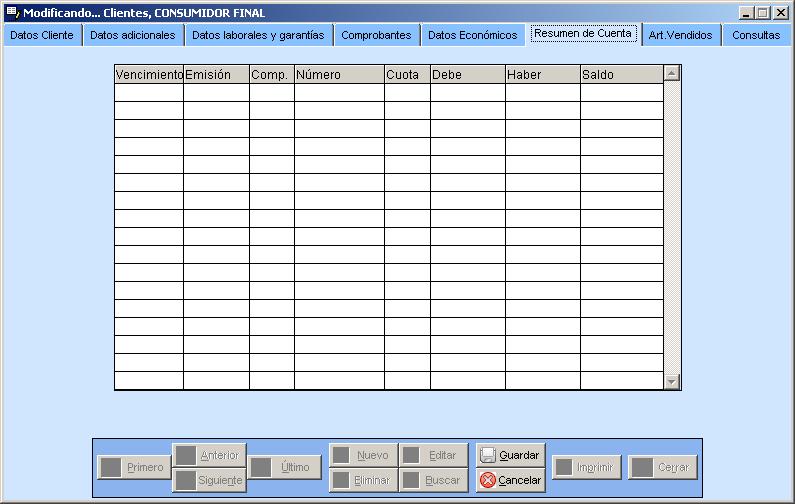
Task: Click the Número column header
Action: [339, 75]
